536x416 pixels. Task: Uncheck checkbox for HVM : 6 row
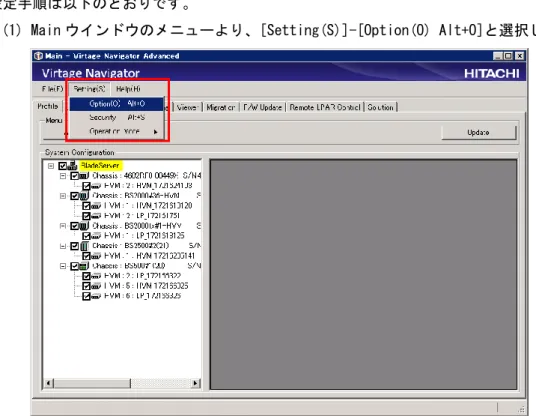86,296
